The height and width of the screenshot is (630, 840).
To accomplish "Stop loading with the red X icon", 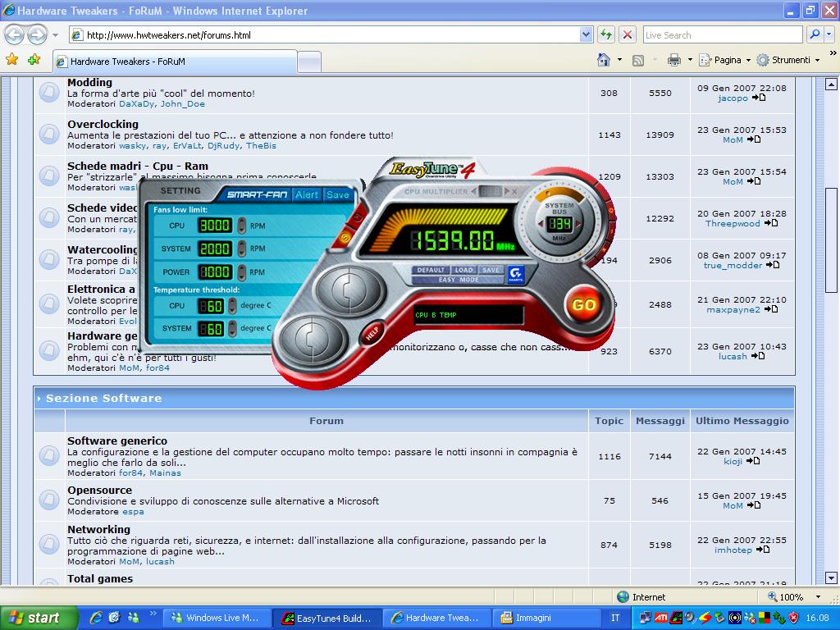I will 628,34.
